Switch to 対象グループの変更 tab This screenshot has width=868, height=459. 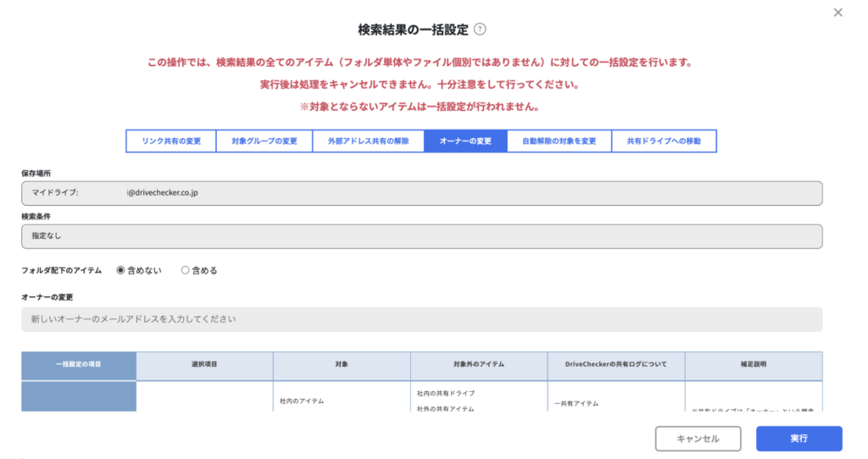pos(264,141)
